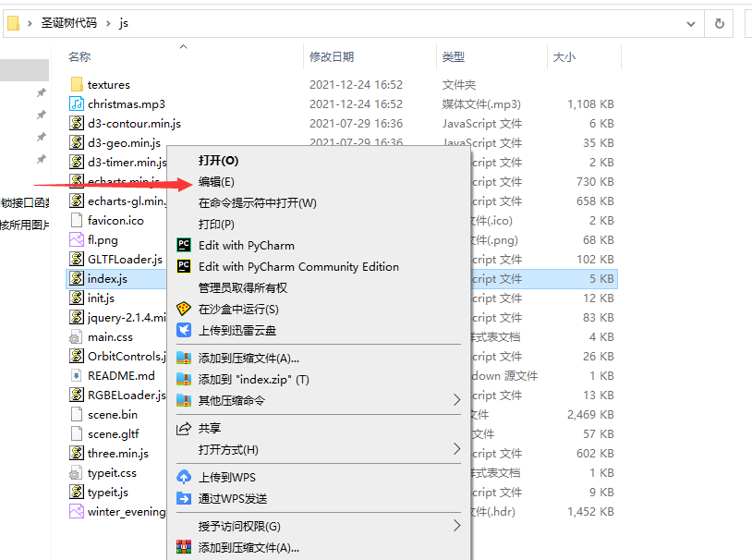
Task: Click 2021-12-24 16:52 date of textures row
Action: 356,84
